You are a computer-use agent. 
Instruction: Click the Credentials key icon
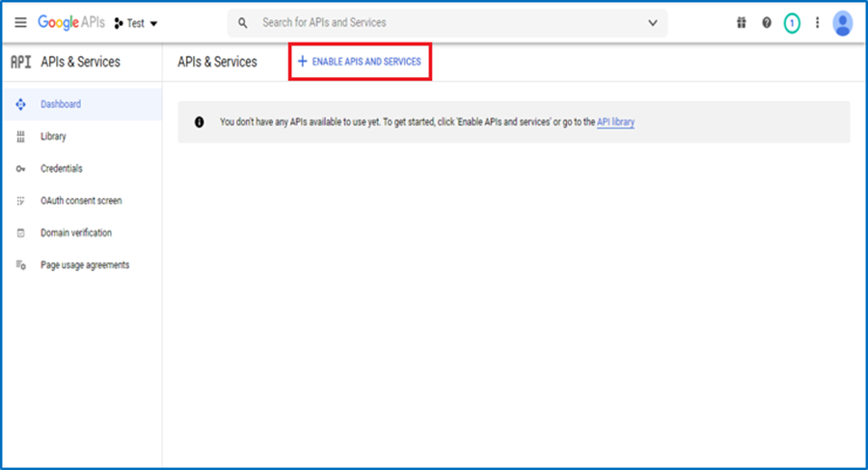coord(21,169)
